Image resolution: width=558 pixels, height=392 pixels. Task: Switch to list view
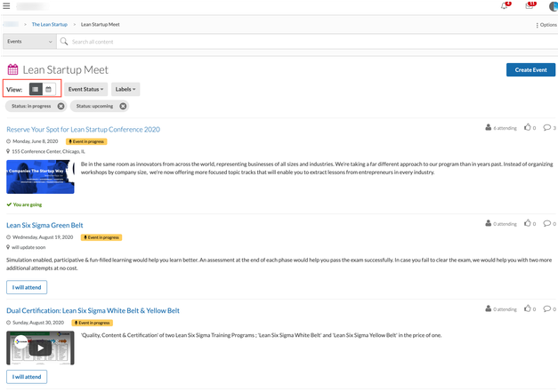pyautogui.click(x=36, y=89)
